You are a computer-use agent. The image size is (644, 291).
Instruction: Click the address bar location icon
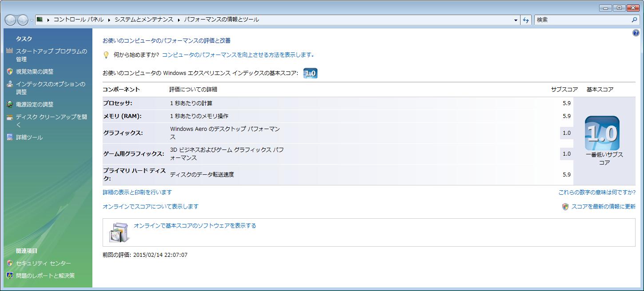point(40,20)
